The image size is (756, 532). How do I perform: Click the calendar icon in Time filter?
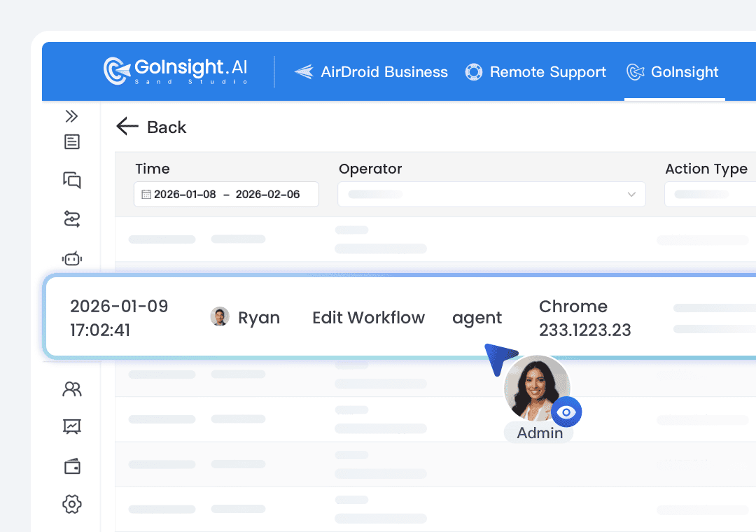(146, 195)
